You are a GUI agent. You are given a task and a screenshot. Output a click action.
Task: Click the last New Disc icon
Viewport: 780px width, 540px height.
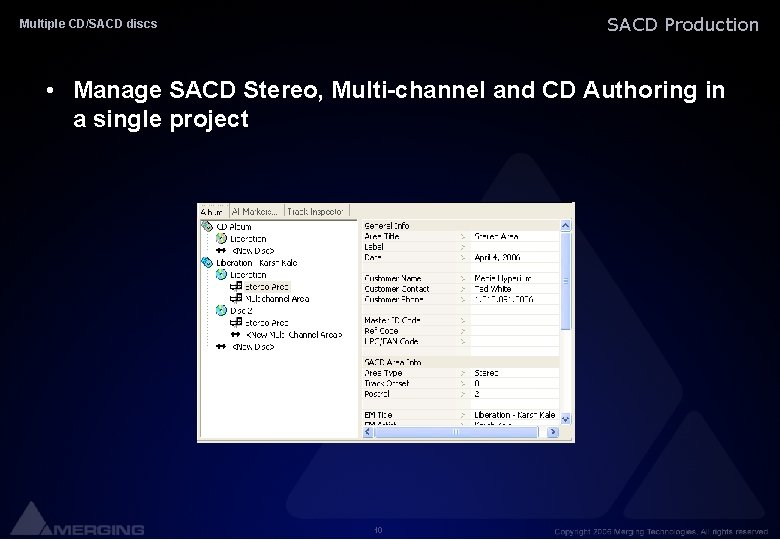[x=221, y=347]
